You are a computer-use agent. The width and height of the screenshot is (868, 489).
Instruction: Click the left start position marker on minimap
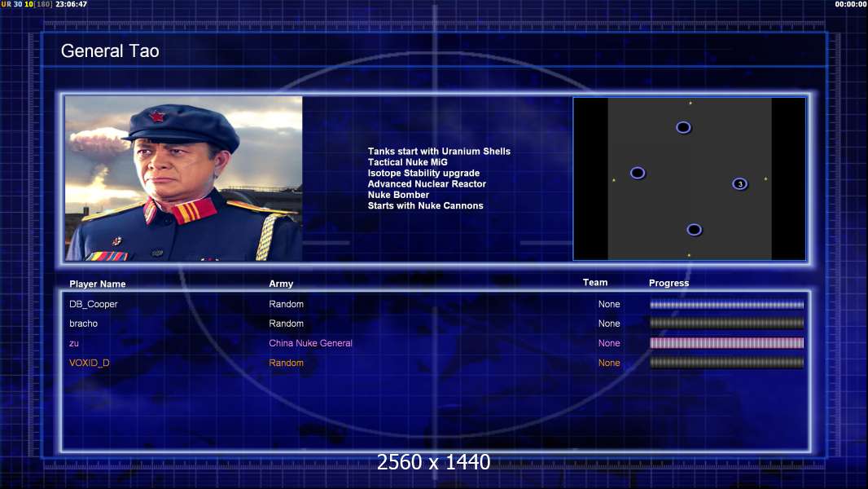638,173
